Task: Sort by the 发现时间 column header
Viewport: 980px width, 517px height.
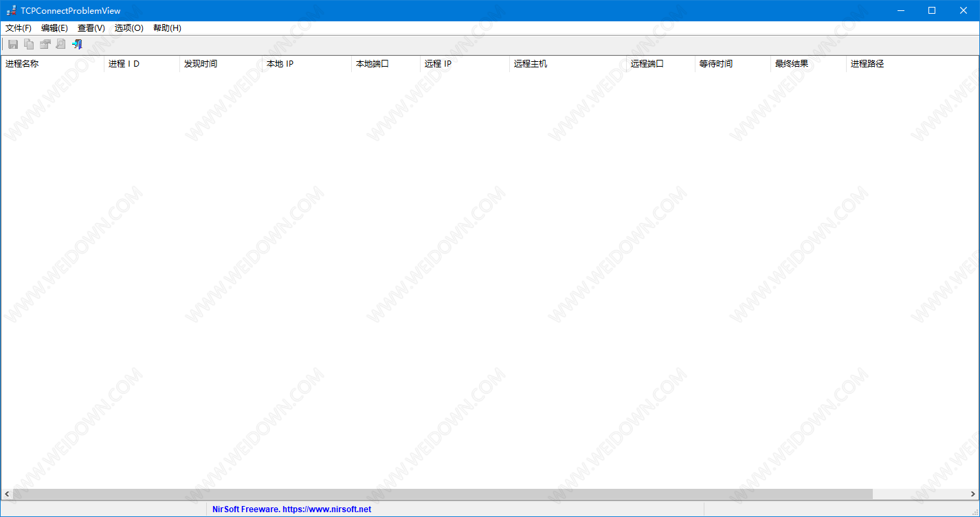Action: click(x=221, y=64)
